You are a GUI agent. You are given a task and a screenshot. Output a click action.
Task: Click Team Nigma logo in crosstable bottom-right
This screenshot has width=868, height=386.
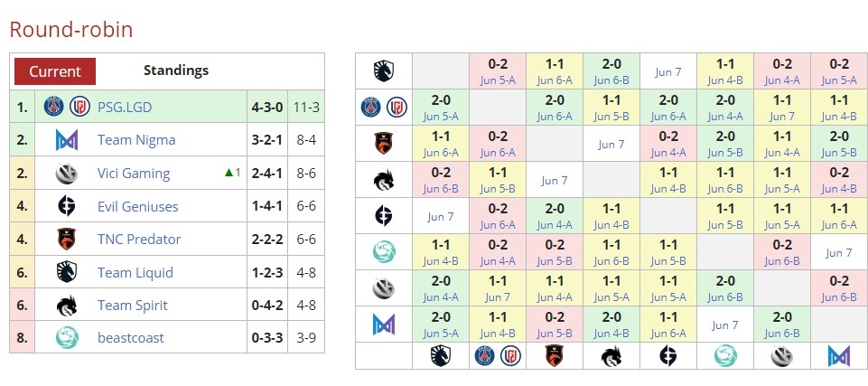point(839,355)
